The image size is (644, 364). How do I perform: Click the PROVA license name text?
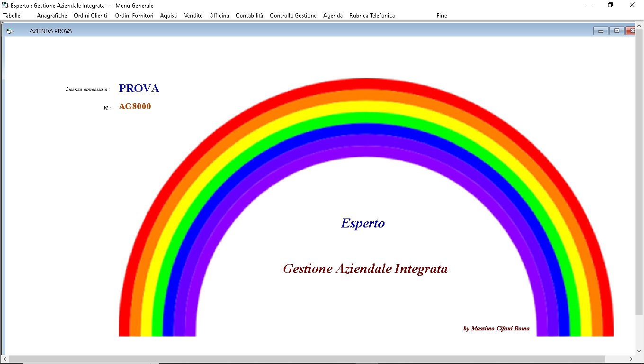(x=139, y=89)
